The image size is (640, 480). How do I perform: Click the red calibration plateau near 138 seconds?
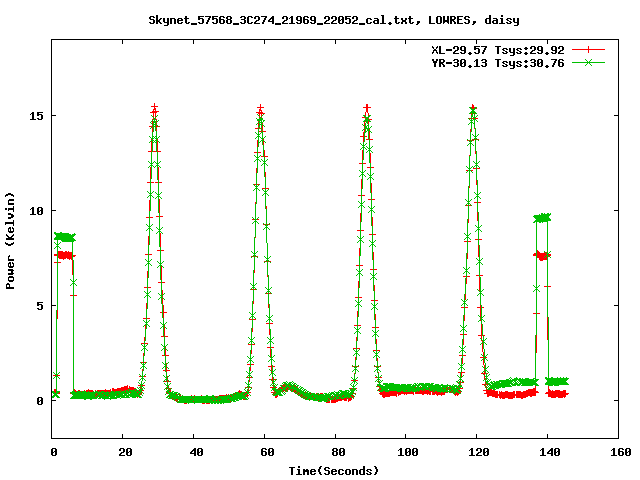point(542,256)
